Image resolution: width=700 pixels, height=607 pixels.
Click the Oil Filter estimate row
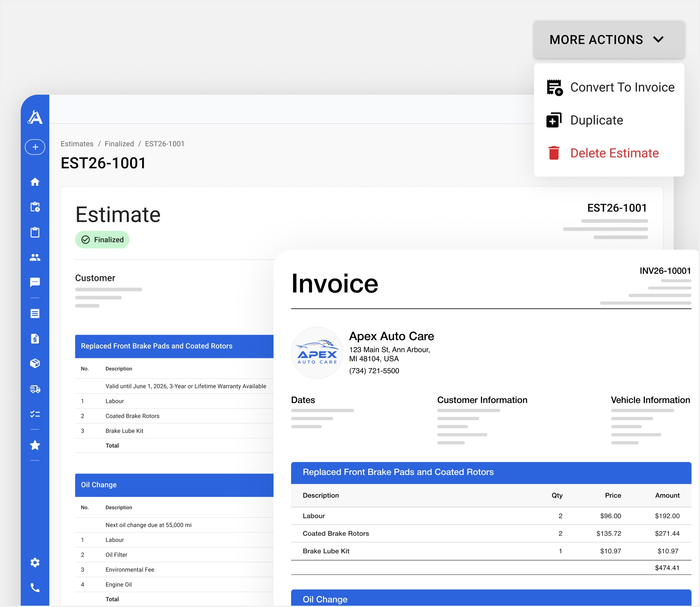pos(174,555)
